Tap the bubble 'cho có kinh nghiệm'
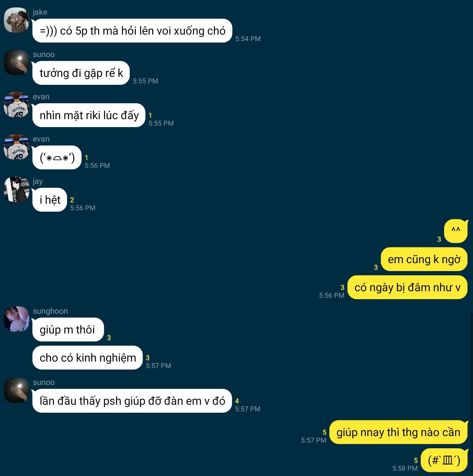Viewport: 473px width, 476px height. click(x=88, y=358)
